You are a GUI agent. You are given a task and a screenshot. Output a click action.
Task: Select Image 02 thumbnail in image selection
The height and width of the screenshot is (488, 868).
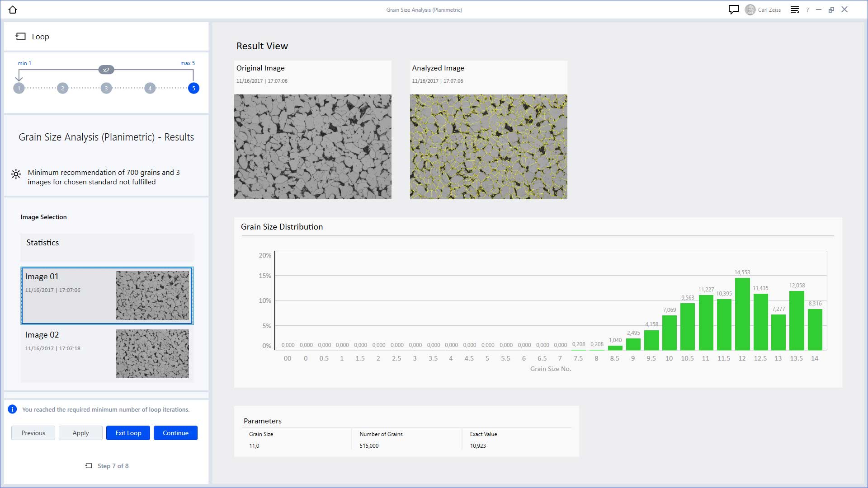(153, 353)
